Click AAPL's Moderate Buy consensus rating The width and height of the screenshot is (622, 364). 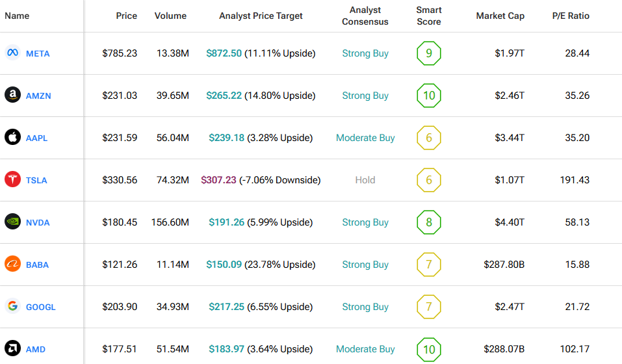pos(365,138)
